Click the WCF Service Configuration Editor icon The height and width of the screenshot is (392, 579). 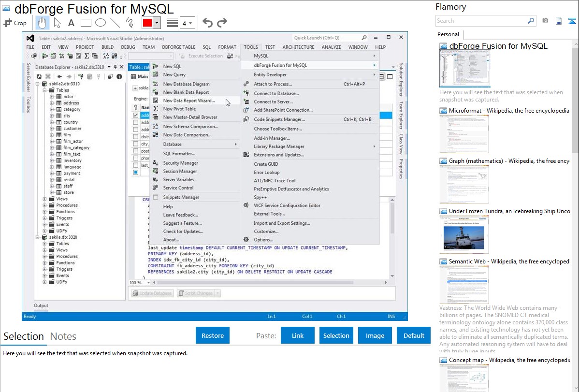pos(246,205)
